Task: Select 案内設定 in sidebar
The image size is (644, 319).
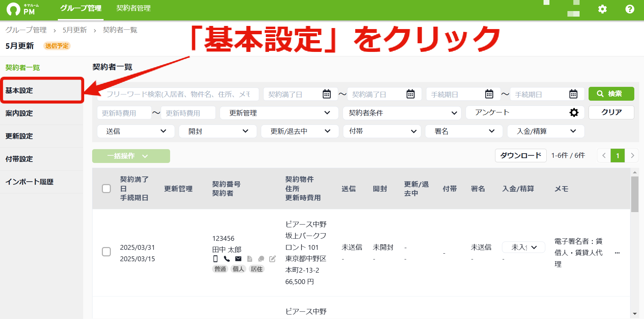Action: (x=42, y=113)
